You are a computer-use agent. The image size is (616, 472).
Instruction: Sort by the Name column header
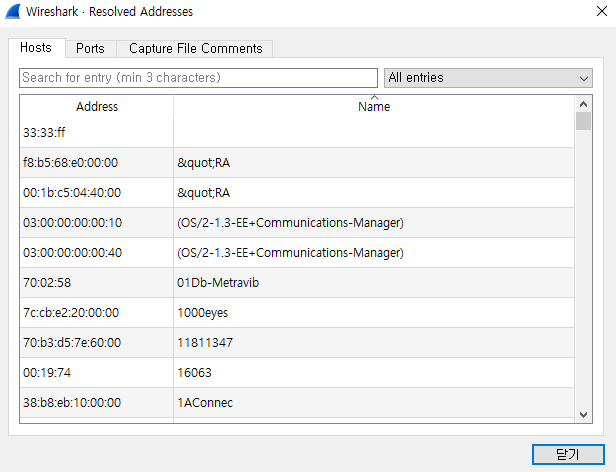pyautogui.click(x=374, y=107)
